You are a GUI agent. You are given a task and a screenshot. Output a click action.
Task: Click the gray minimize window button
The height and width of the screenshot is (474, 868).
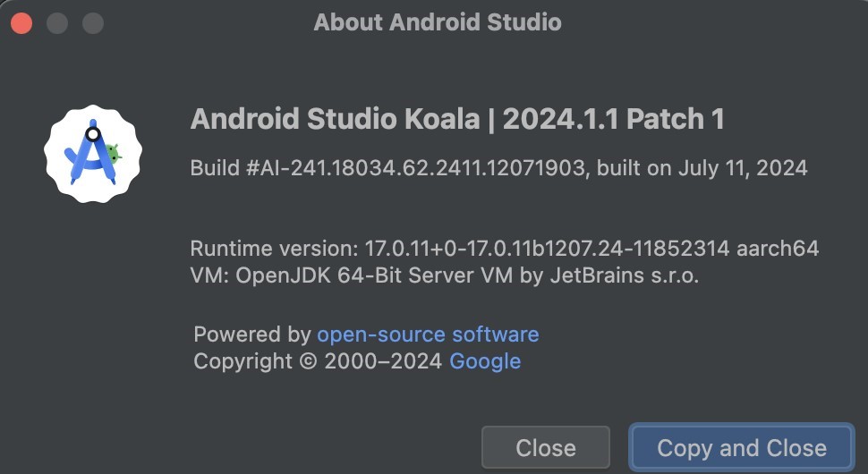57,22
